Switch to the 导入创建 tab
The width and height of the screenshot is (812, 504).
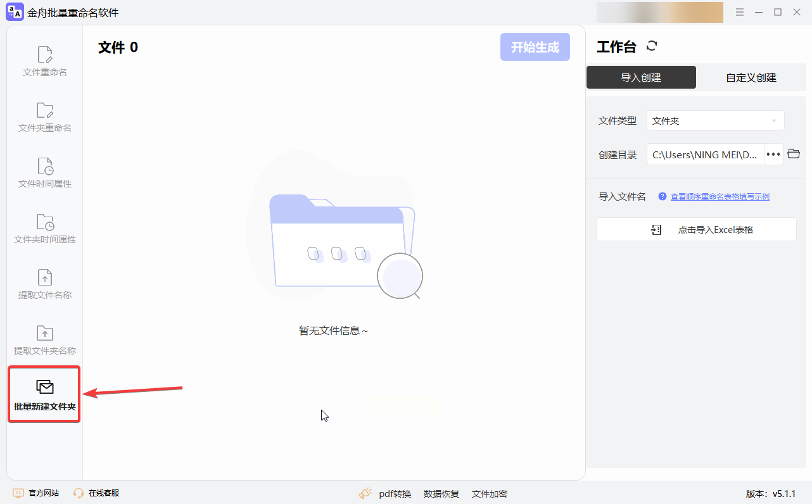coord(641,77)
